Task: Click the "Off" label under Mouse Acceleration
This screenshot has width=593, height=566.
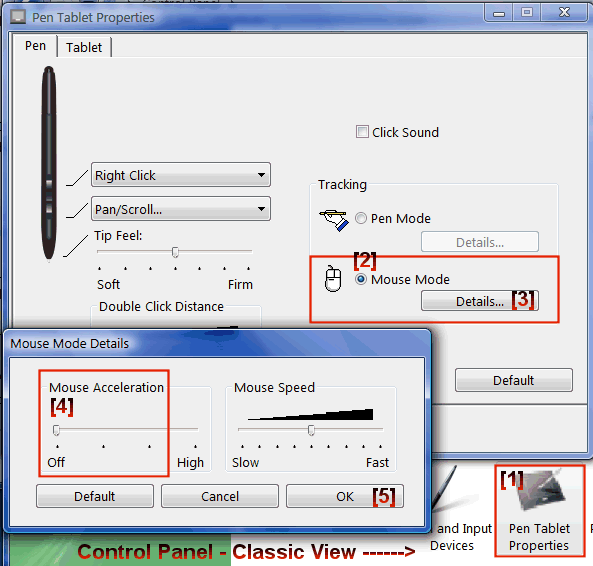Action: coord(56,462)
